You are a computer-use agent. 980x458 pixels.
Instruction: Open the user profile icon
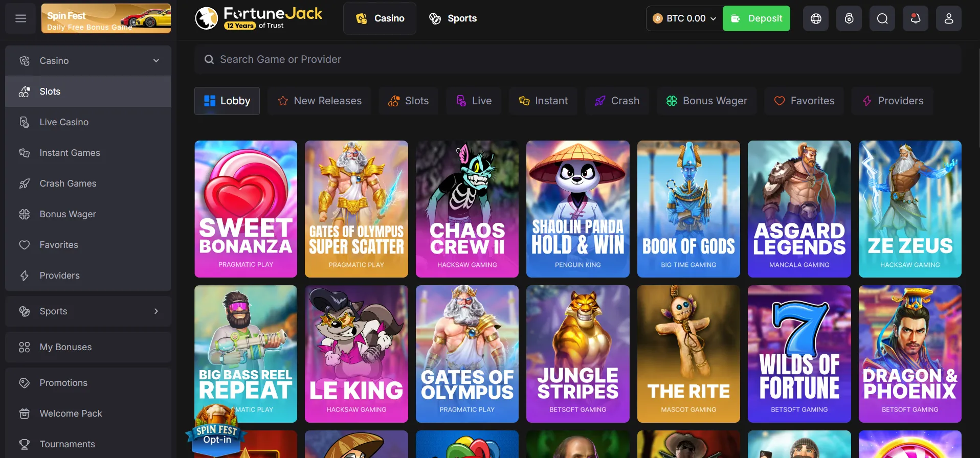tap(949, 18)
